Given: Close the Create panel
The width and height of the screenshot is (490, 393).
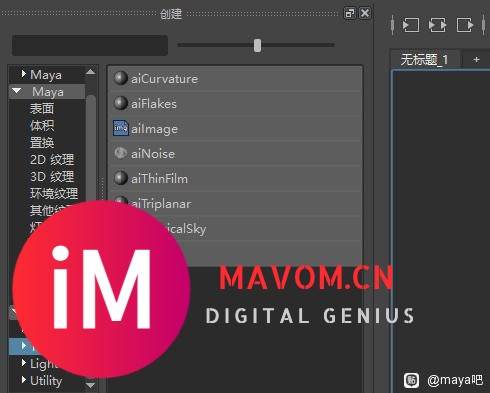Looking at the screenshot, I should [365, 13].
